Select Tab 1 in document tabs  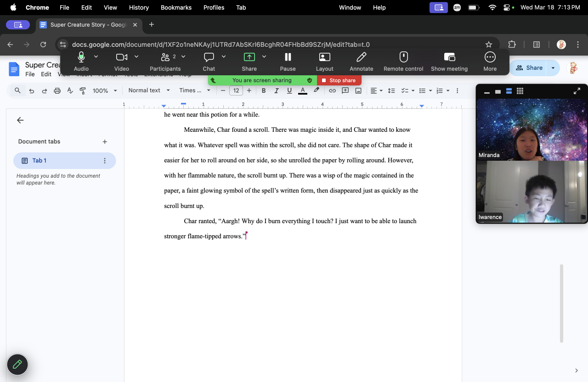(64, 161)
